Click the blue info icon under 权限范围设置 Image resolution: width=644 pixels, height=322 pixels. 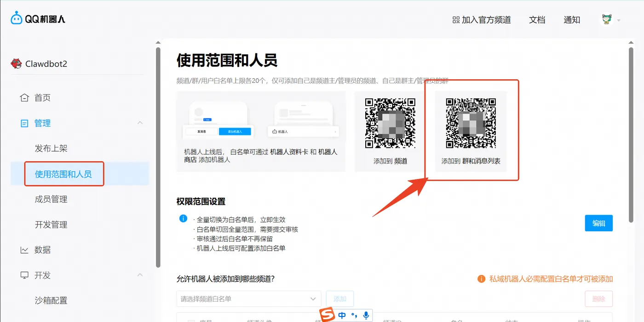(183, 218)
